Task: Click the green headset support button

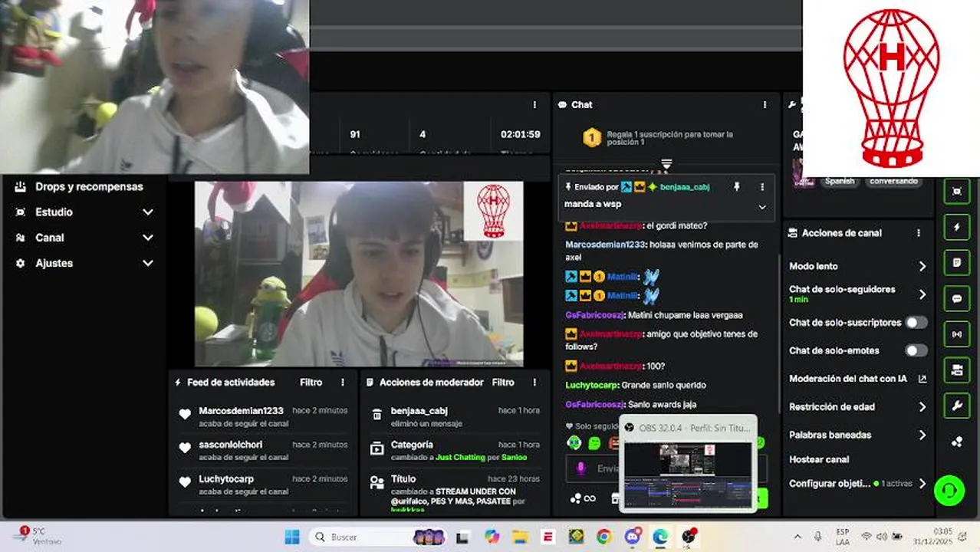Action: click(x=949, y=490)
